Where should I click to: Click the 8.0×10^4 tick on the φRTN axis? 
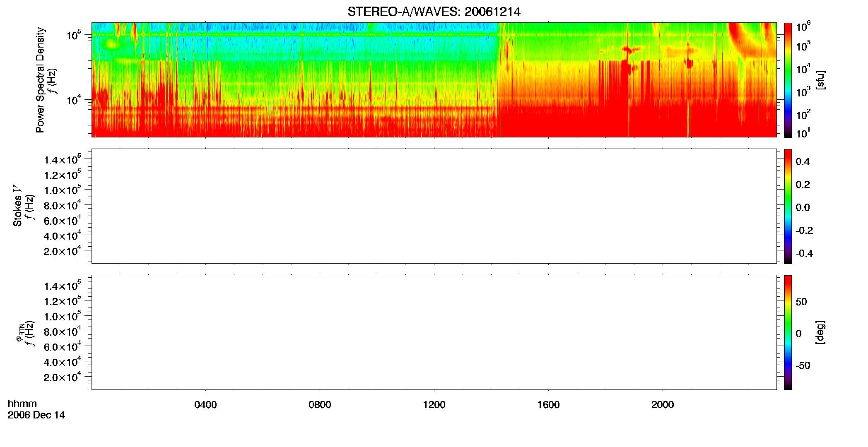pyautogui.click(x=63, y=331)
